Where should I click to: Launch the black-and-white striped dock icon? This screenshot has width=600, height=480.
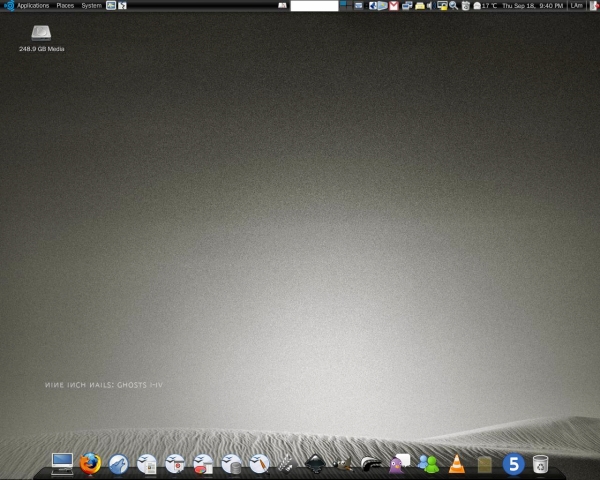pos(371,464)
